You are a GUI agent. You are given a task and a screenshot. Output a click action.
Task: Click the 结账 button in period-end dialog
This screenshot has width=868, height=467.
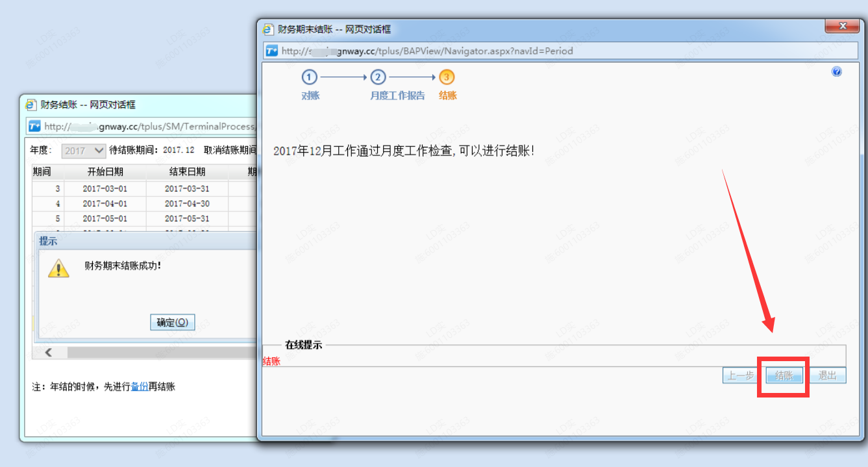coord(784,375)
